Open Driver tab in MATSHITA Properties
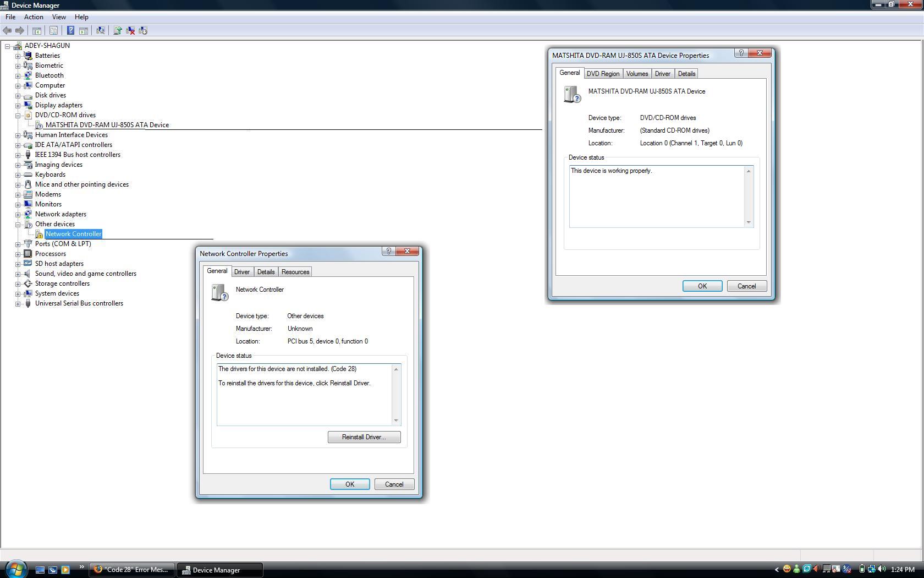 tap(663, 74)
